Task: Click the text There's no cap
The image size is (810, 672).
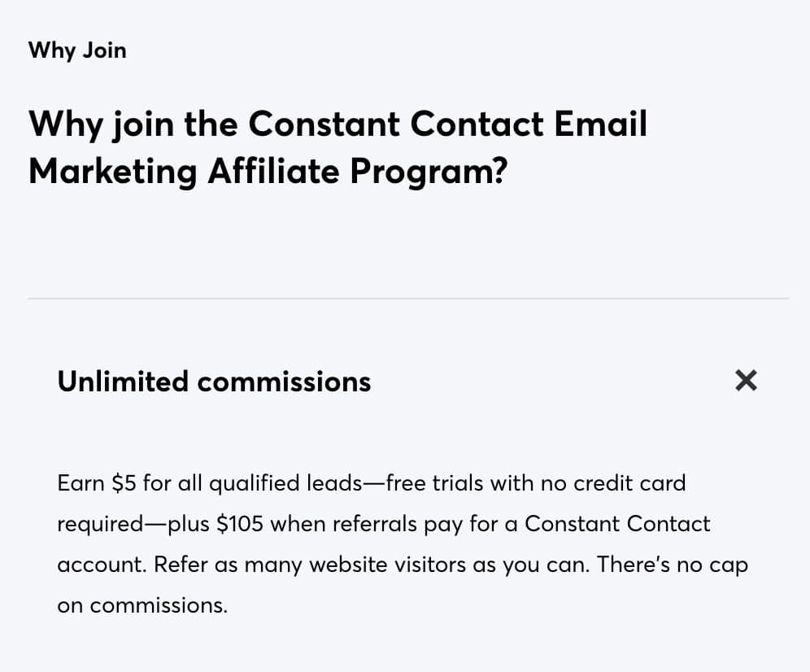Action: click(673, 565)
